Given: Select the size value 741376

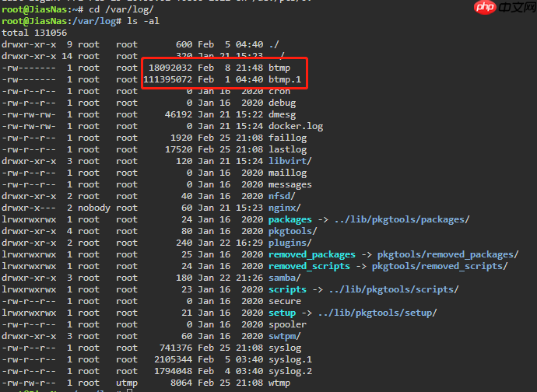Looking at the screenshot, I should pos(176,348).
